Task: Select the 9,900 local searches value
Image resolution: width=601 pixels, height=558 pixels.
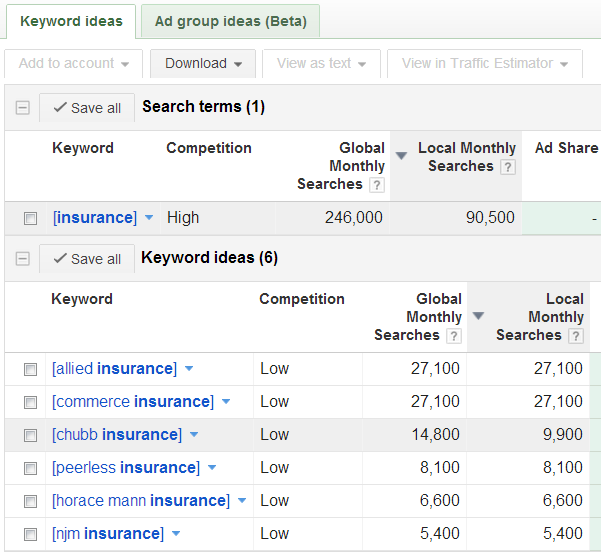Action: 563,435
